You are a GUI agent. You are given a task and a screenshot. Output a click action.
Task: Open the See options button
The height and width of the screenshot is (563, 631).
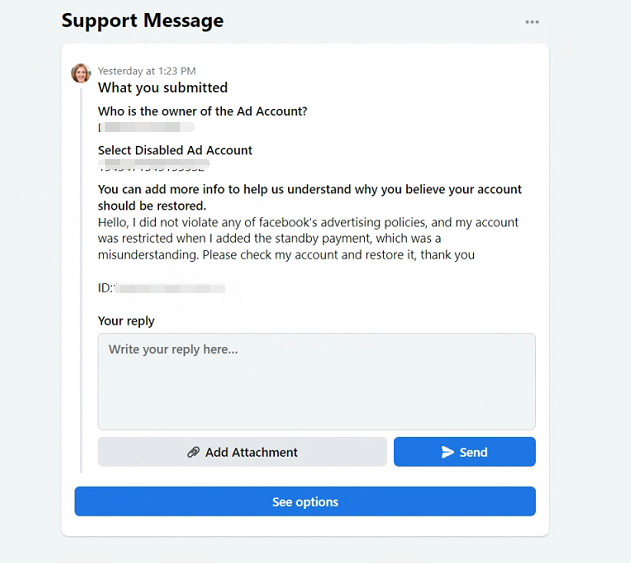305,502
